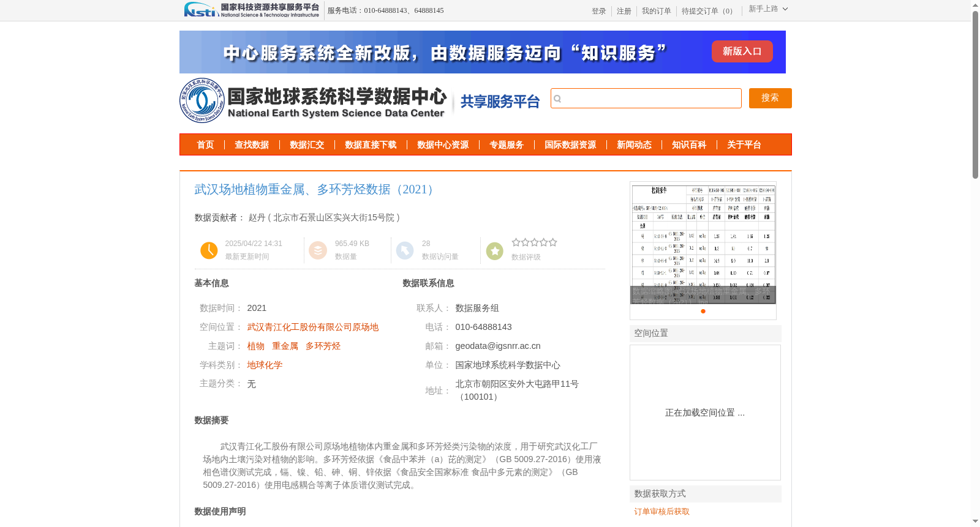This screenshot has width=980, height=527.
Task: Open the 专题服务 menu item
Action: click(507, 145)
